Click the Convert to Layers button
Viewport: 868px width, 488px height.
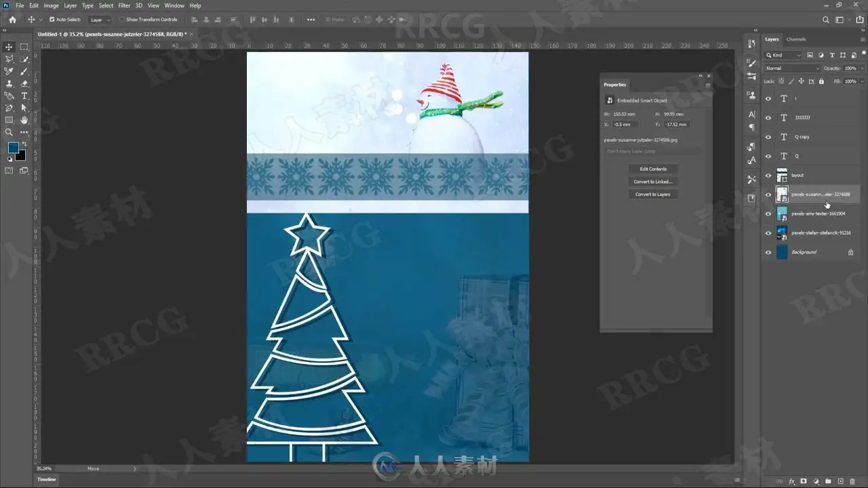[653, 195]
